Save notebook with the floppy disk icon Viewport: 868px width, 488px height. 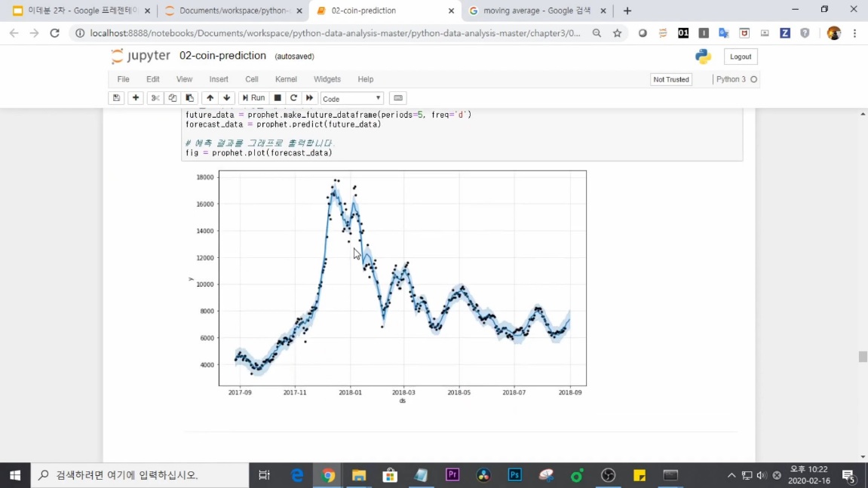click(x=116, y=98)
